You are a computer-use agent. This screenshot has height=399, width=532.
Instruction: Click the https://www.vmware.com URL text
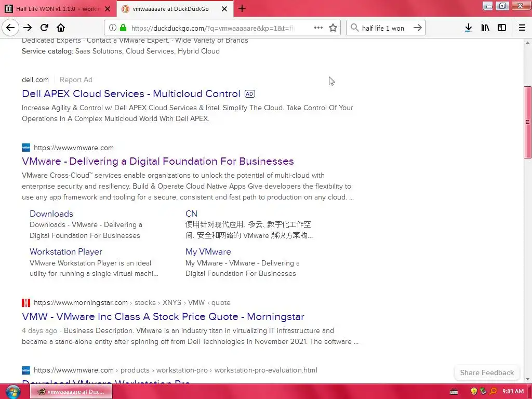(74, 148)
